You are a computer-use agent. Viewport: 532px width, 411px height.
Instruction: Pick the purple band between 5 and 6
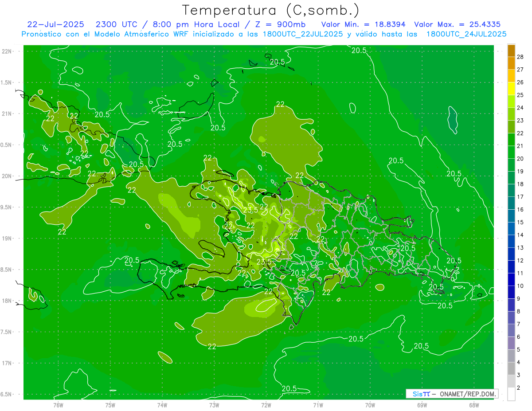511,343
